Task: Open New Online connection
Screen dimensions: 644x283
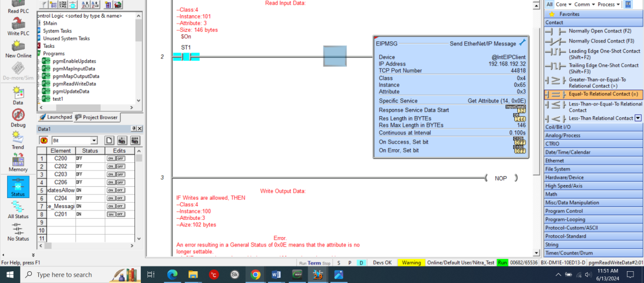Action: pyautogui.click(x=18, y=48)
